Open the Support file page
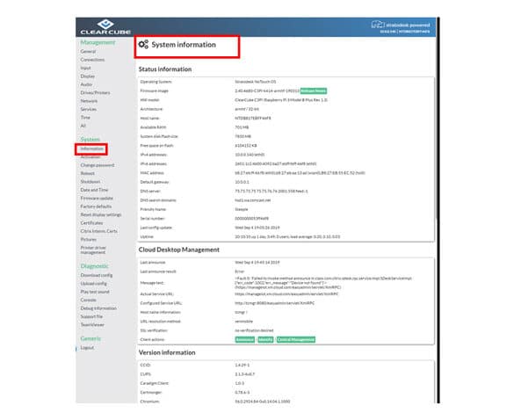Viewport: 514px width, 420px height. pyautogui.click(x=91, y=316)
